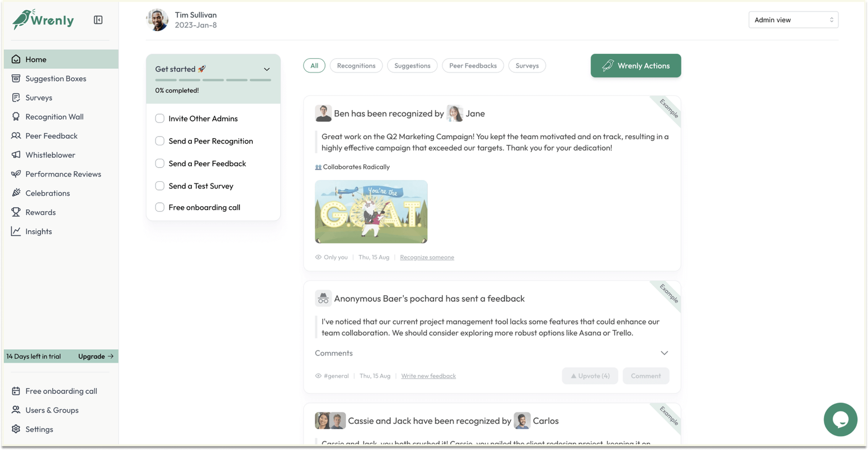The image size is (868, 450).
Task: Click the Wrenly Actions button
Action: point(636,65)
